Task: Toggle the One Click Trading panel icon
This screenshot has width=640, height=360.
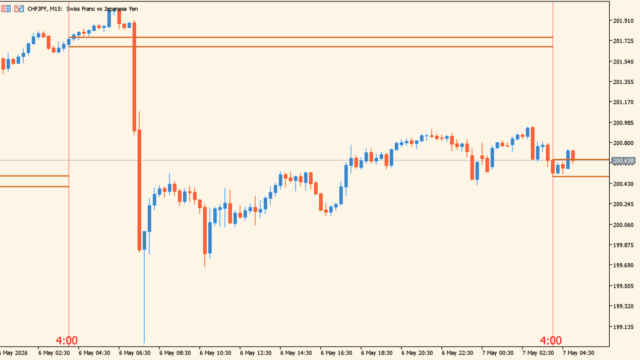Action: [19, 9]
